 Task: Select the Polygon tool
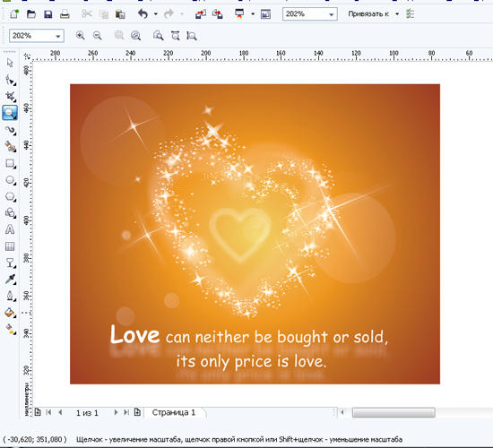tap(10, 197)
